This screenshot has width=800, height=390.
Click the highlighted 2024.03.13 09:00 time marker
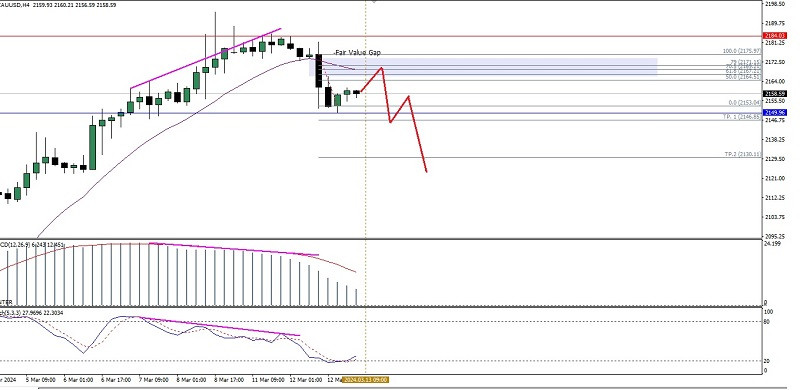(x=365, y=380)
